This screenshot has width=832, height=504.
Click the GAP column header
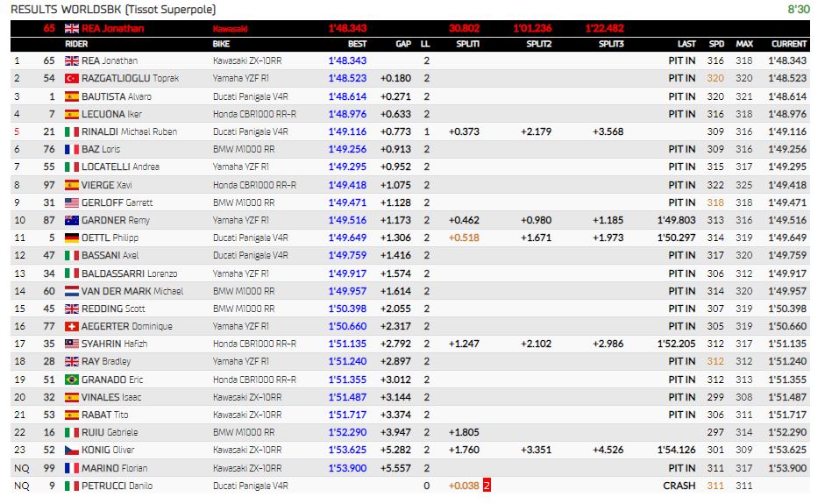[403, 44]
